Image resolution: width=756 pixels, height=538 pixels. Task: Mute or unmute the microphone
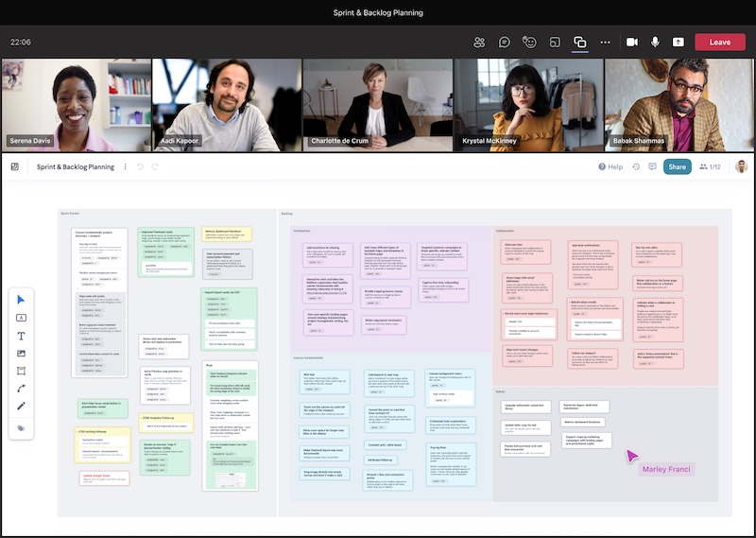(x=655, y=43)
